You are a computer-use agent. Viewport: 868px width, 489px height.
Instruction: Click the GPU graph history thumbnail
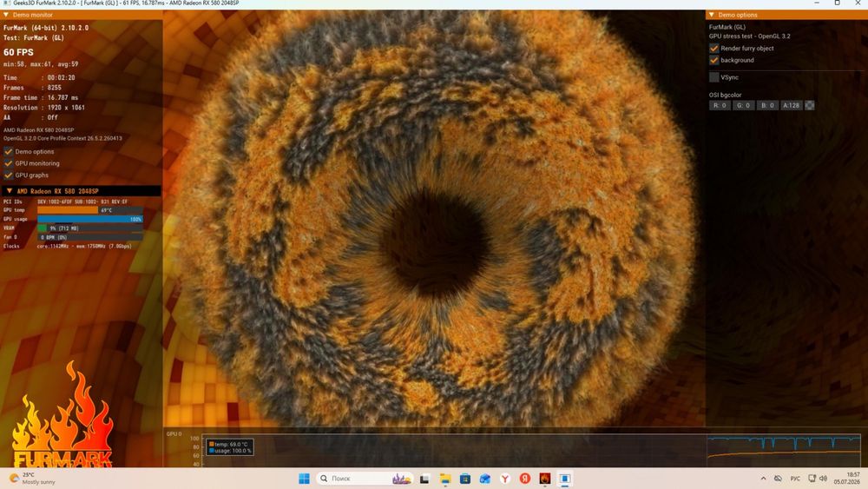(x=784, y=451)
